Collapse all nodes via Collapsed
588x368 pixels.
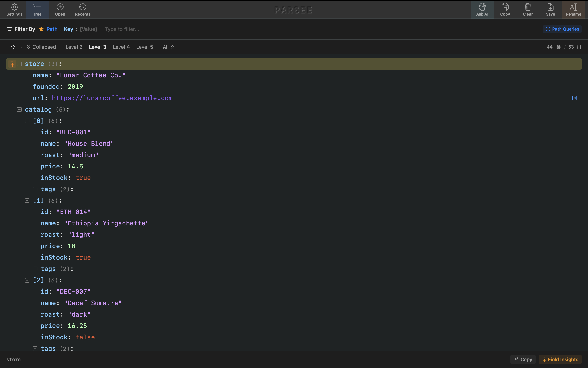pos(41,47)
